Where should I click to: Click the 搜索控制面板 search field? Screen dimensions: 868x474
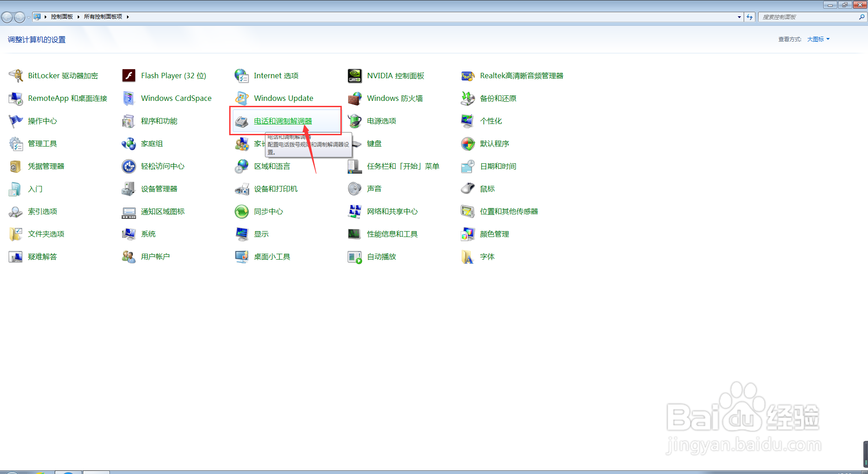pyautogui.click(x=809, y=17)
